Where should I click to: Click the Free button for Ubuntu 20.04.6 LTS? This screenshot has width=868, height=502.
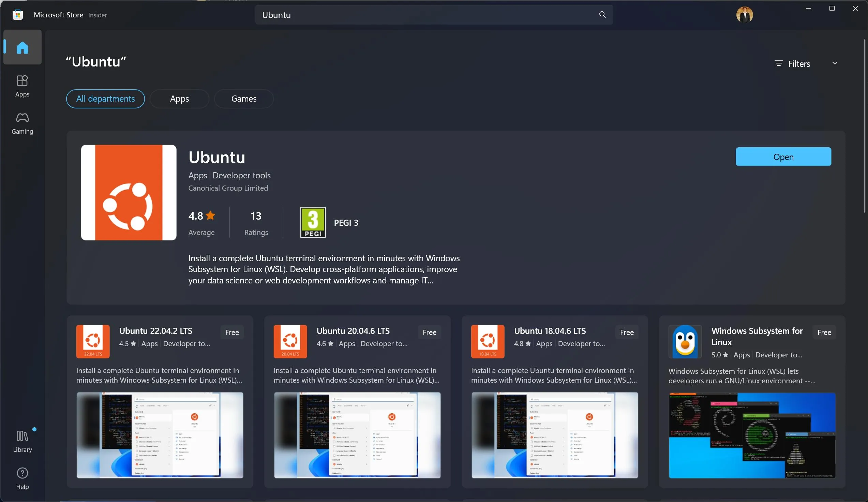coord(429,332)
